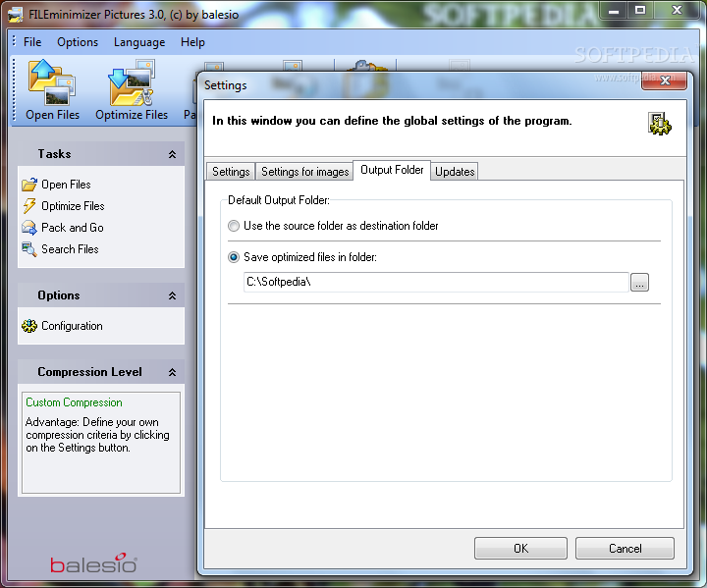Open the Help menu

193,42
